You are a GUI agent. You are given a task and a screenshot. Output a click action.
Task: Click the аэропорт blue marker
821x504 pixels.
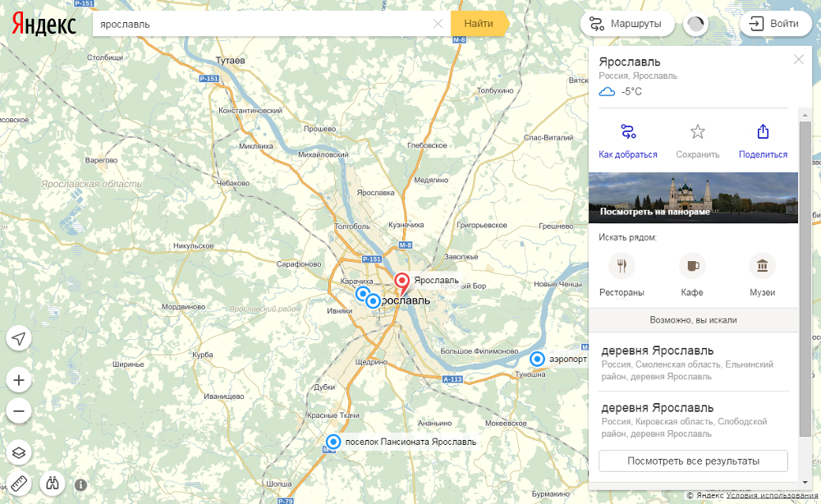[x=537, y=359]
